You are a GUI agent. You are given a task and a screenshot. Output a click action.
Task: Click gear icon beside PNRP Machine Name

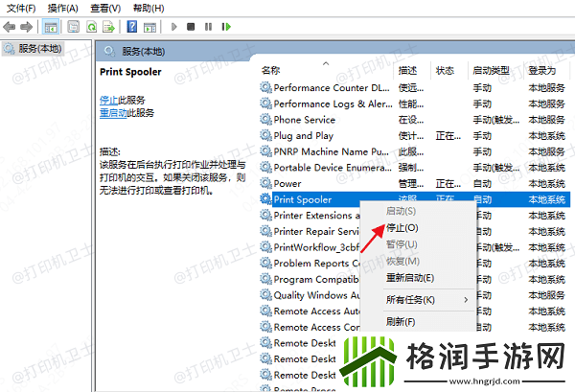(x=265, y=151)
